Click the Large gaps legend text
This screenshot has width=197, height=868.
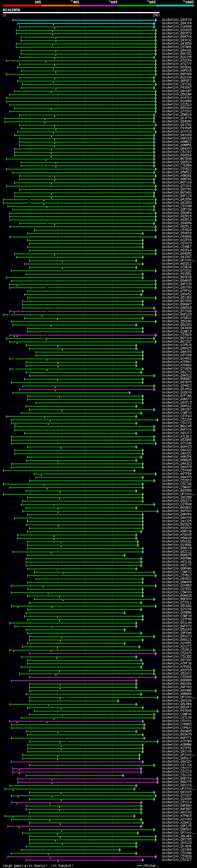pyautogui.click(x=38, y=865)
